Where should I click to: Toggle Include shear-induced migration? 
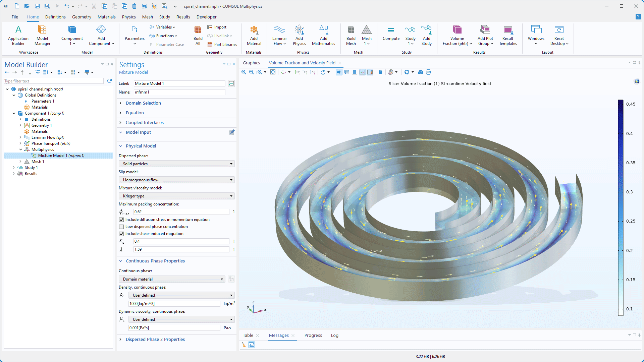click(121, 234)
